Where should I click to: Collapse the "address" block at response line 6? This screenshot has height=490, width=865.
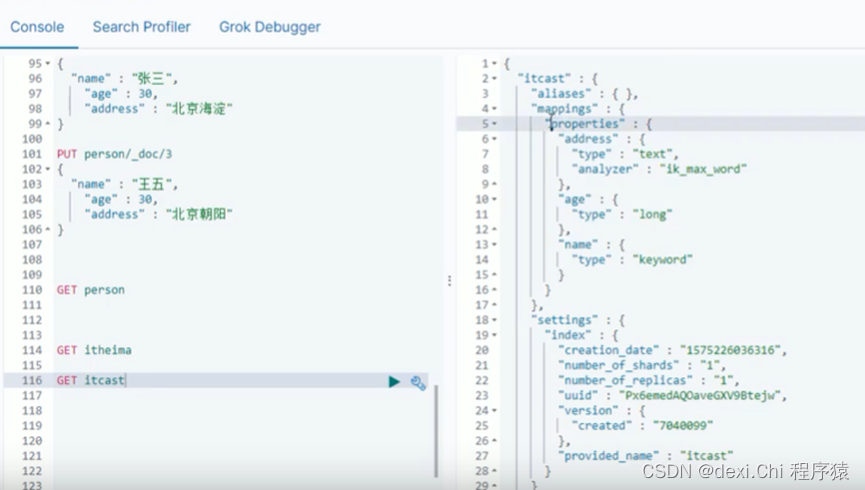point(494,139)
